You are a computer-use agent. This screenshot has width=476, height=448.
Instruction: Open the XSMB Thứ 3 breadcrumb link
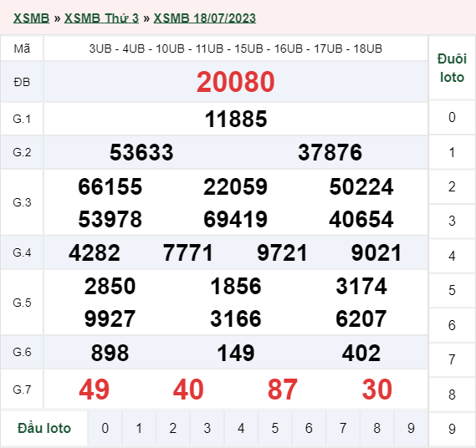[x=101, y=18]
